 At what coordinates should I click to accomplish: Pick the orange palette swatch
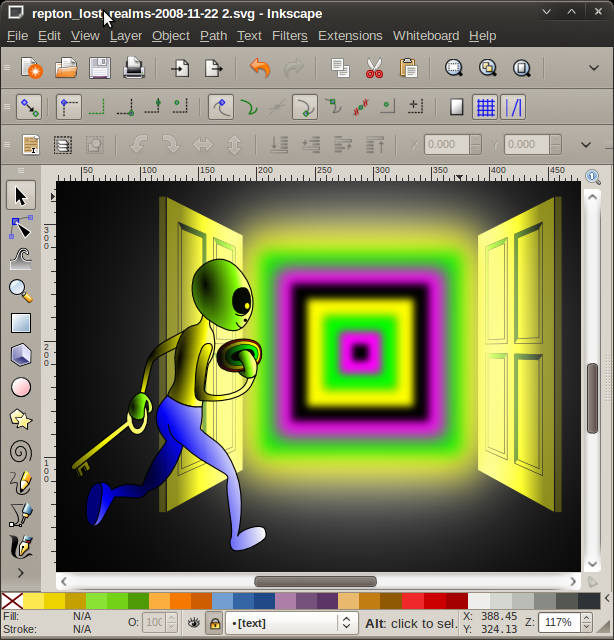point(181,601)
